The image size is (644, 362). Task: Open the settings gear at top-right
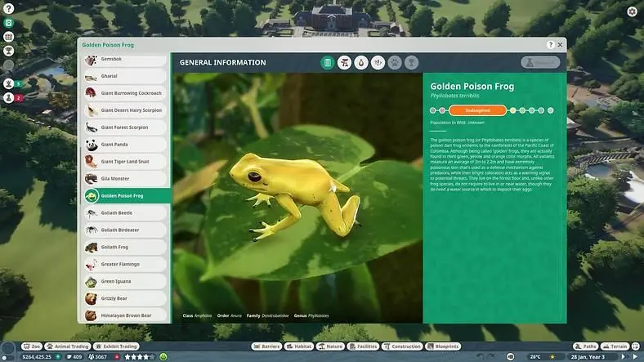coord(632,11)
